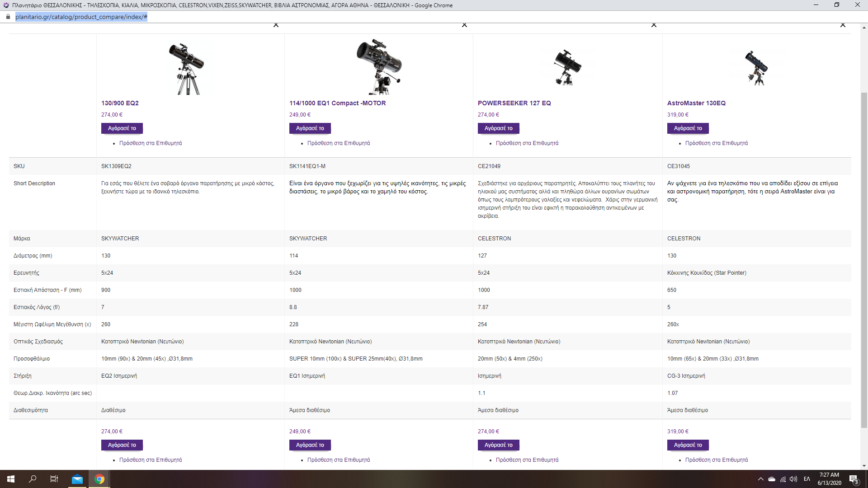Add POWERSEEKER 127 EQ to wishlist, top link
The height and width of the screenshot is (488, 868).
(527, 143)
